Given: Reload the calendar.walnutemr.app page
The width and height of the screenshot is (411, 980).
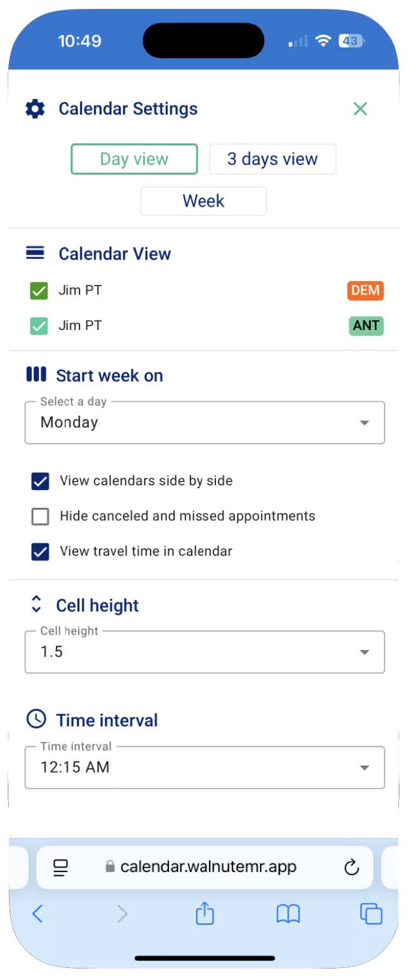Looking at the screenshot, I should [352, 867].
